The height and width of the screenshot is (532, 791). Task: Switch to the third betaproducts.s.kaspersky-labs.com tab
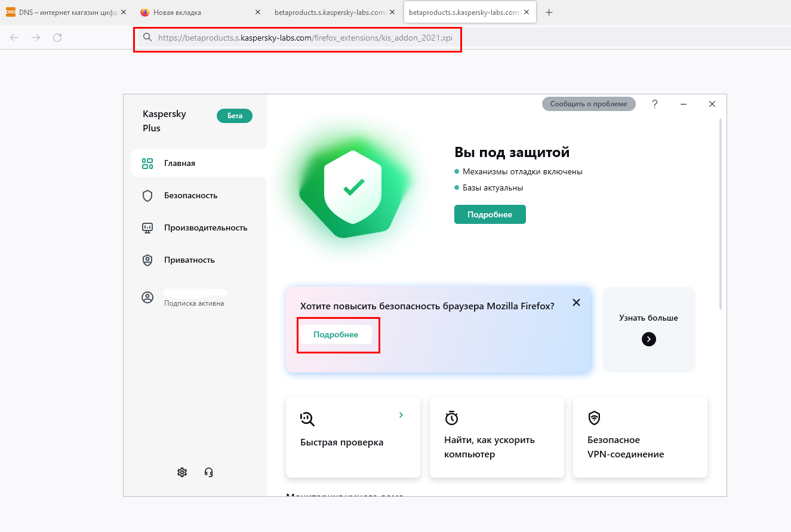(335, 12)
